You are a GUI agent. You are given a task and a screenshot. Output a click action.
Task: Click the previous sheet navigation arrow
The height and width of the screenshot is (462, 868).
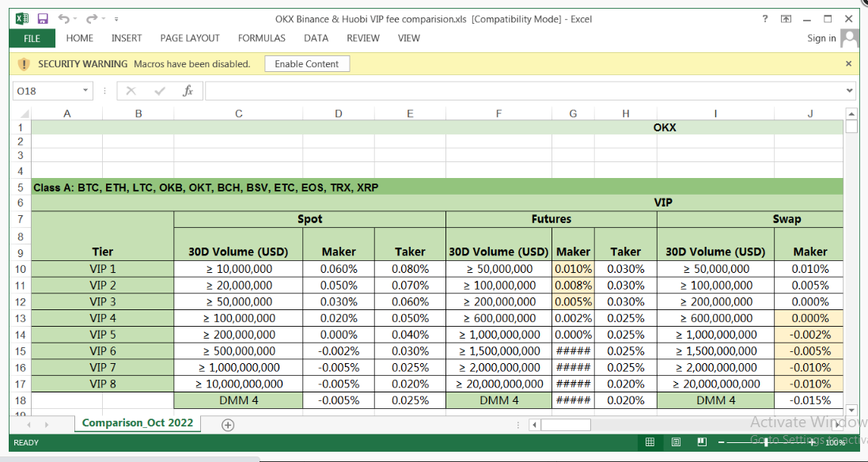[28, 424]
